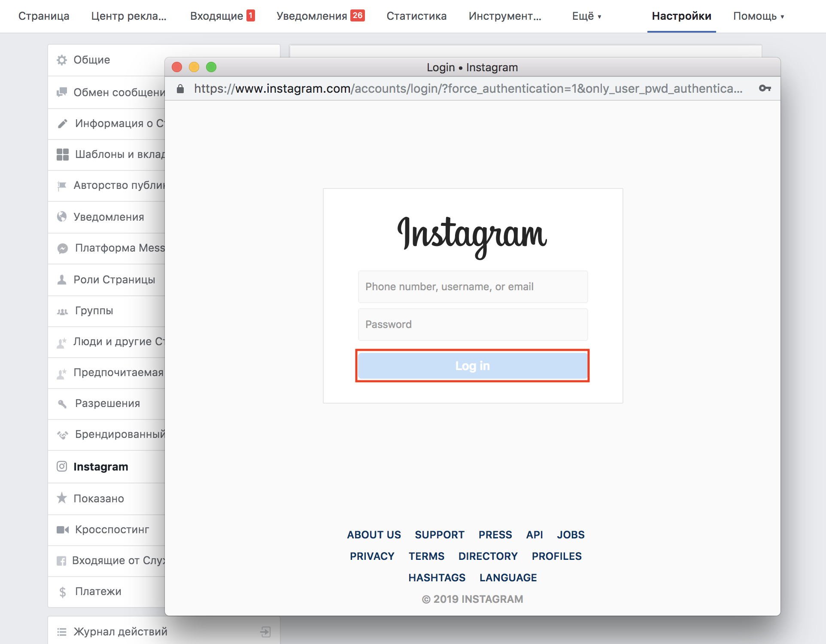
Task: Open the DIRECTORY footer link
Action: pos(488,556)
